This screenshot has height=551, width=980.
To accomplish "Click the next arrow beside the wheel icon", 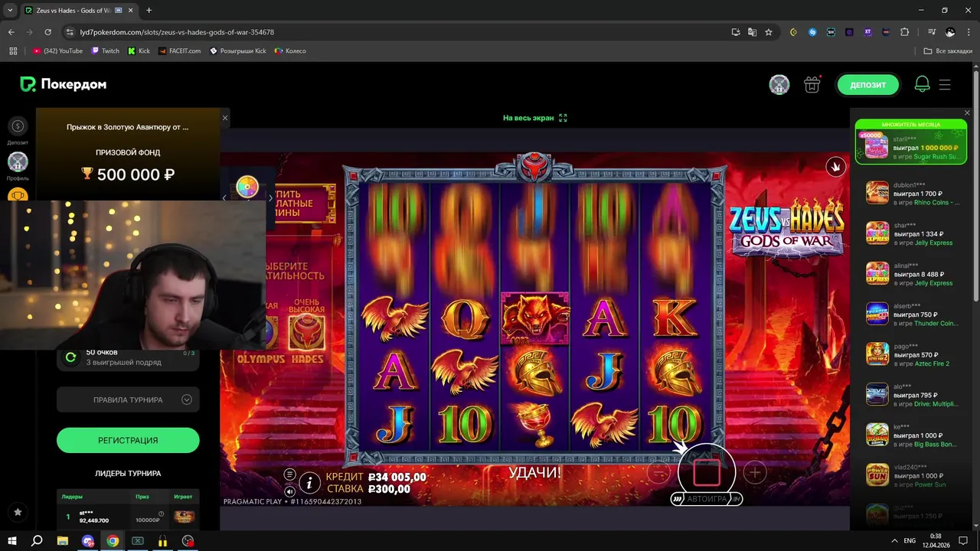I will (x=270, y=197).
